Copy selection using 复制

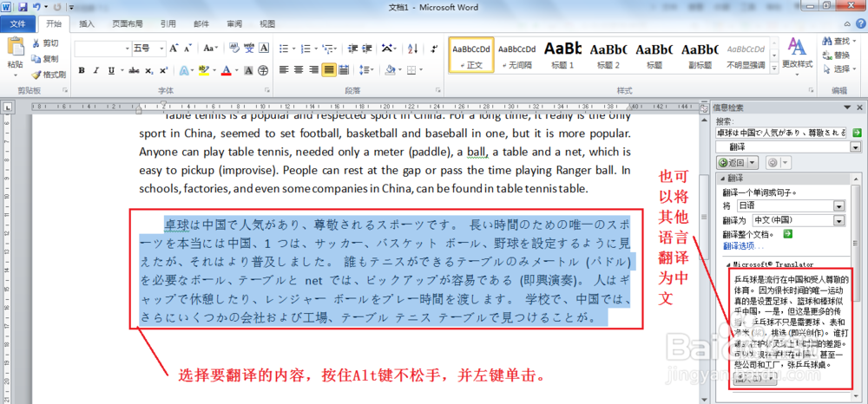[x=45, y=59]
